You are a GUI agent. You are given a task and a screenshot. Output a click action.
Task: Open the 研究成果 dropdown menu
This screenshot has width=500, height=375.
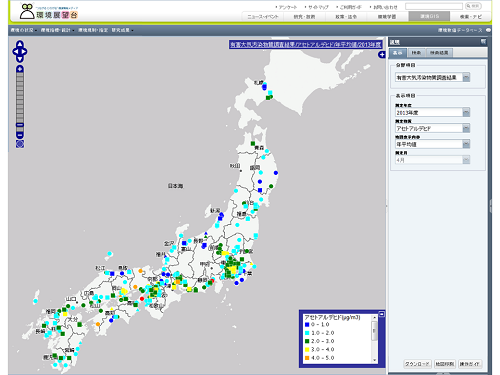pyautogui.click(x=122, y=30)
